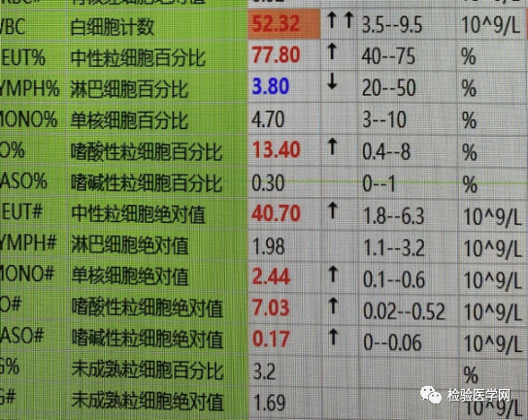Click the reference range 0.4--8 cell
The height and width of the screenshot is (420, 528).
(386, 152)
